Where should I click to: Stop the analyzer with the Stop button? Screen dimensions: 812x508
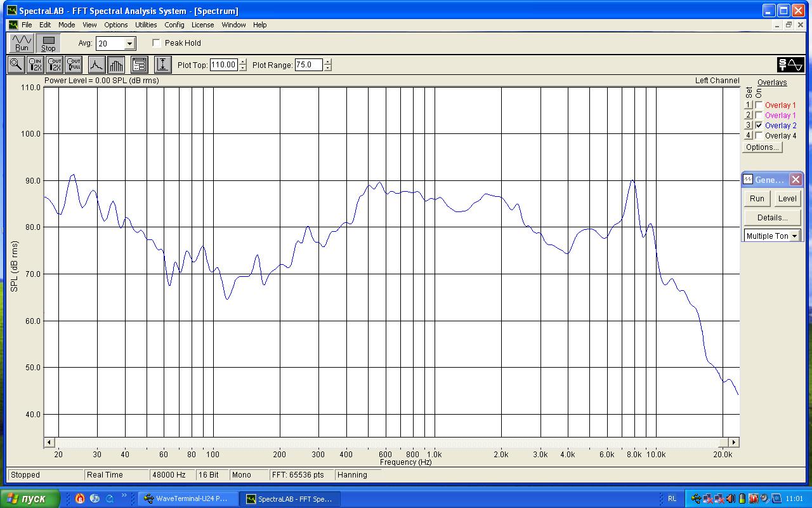coord(48,43)
